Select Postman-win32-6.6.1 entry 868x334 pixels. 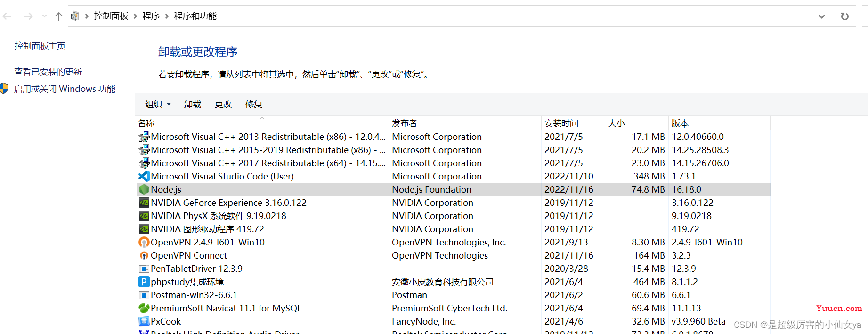coord(194,295)
